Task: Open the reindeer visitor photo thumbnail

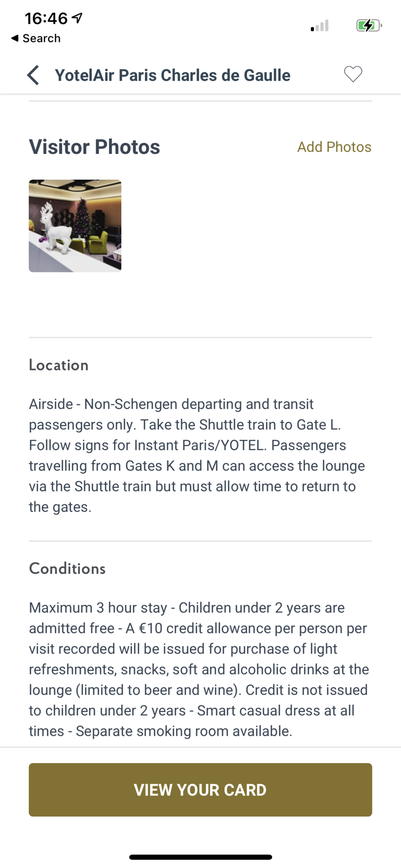Action: point(75,226)
